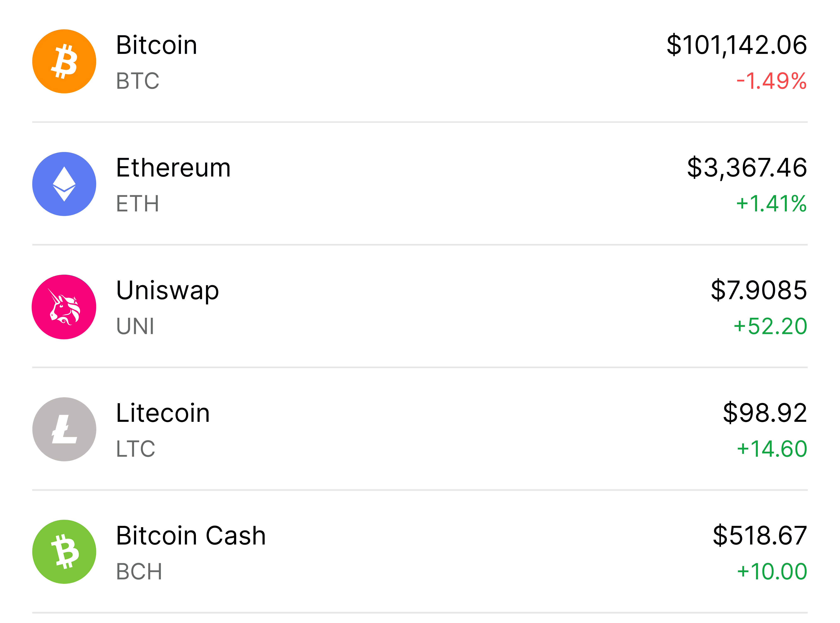
Task: Select the Uniswap name label
Action: click(167, 291)
